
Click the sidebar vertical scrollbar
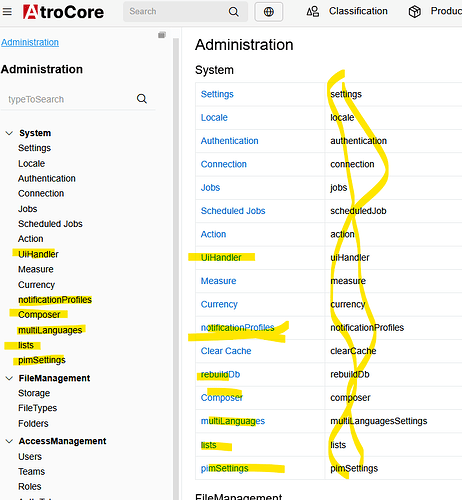(176, 267)
